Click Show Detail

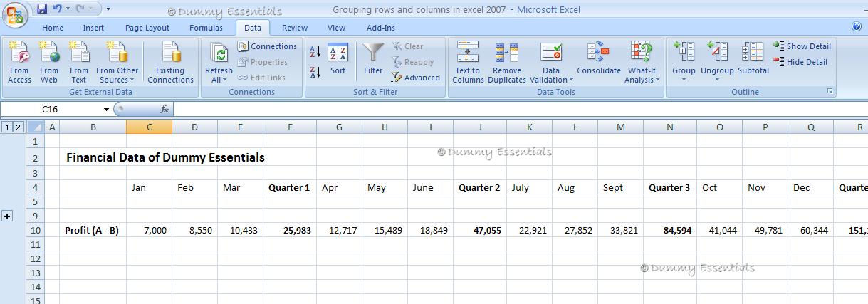coord(802,46)
